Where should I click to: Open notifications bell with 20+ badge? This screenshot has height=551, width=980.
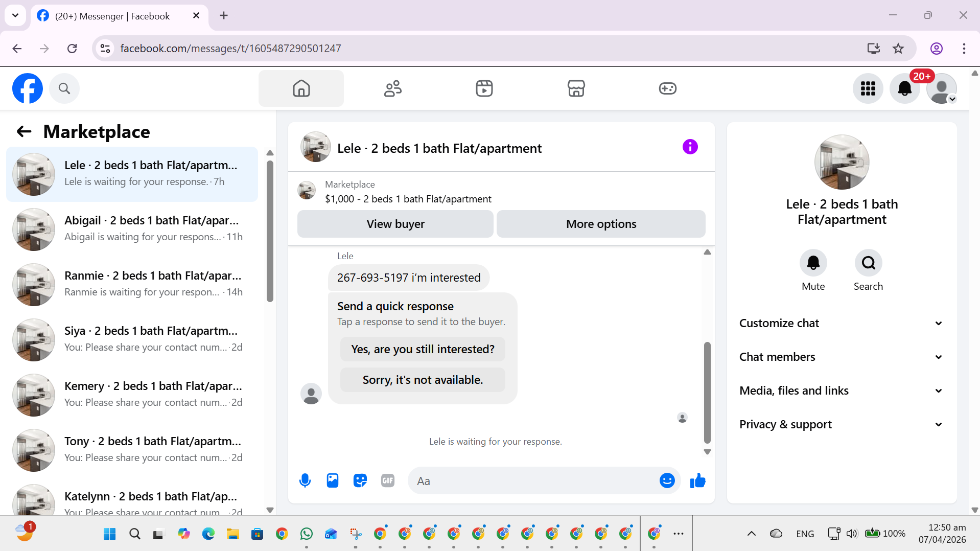pyautogui.click(x=905, y=88)
